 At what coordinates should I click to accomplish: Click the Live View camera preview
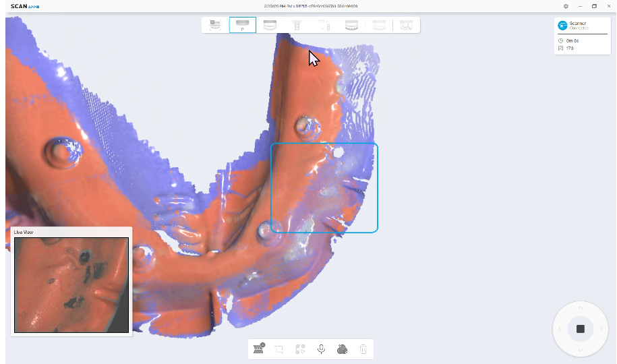tap(71, 284)
